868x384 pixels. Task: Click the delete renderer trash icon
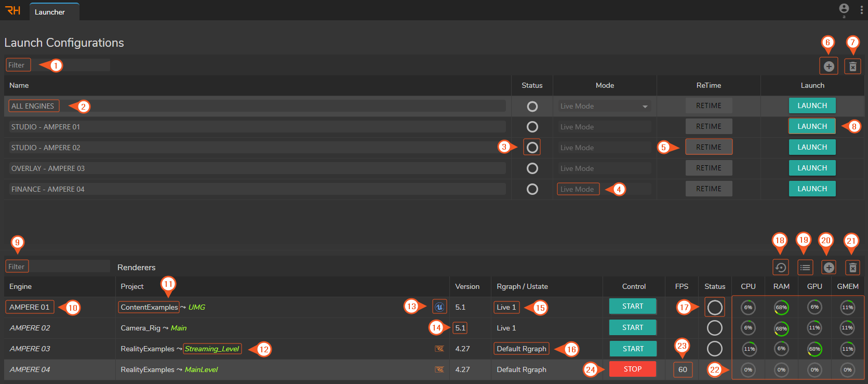point(852,268)
